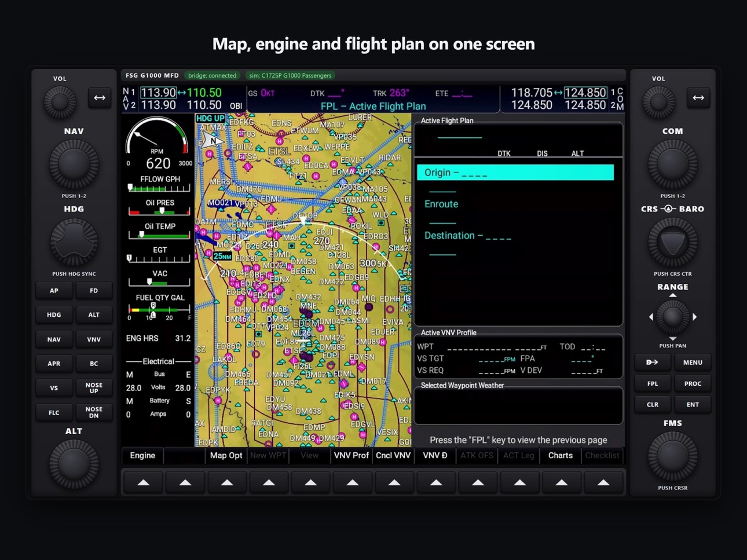Click the NOSE DN button
Viewport: 747px width, 560px height.
coord(94,412)
